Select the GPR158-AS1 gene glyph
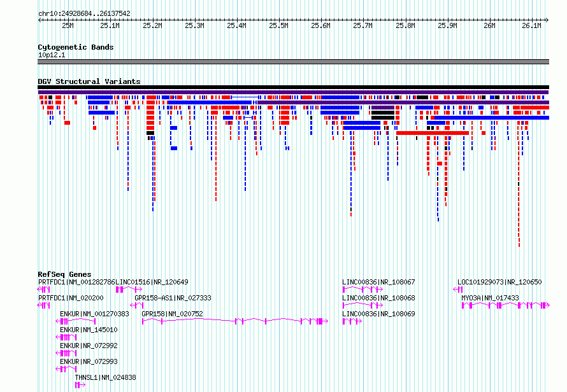Viewport: 567px width, 392px height. point(137,305)
